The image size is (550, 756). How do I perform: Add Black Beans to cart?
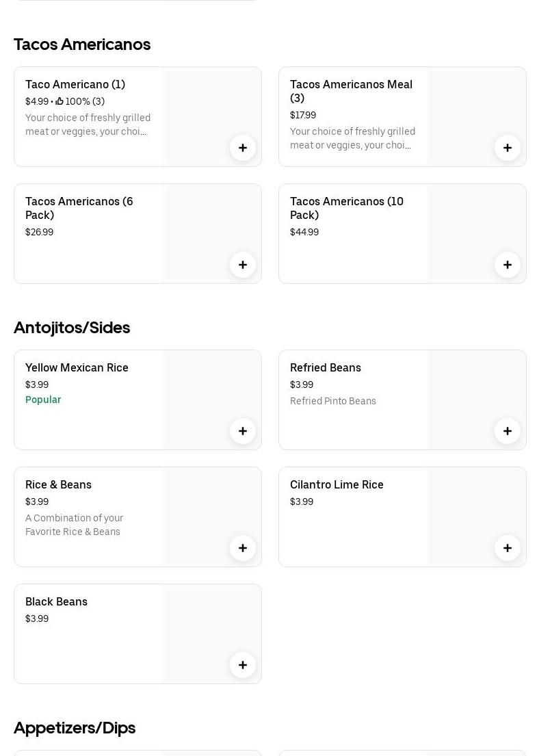coord(243,665)
